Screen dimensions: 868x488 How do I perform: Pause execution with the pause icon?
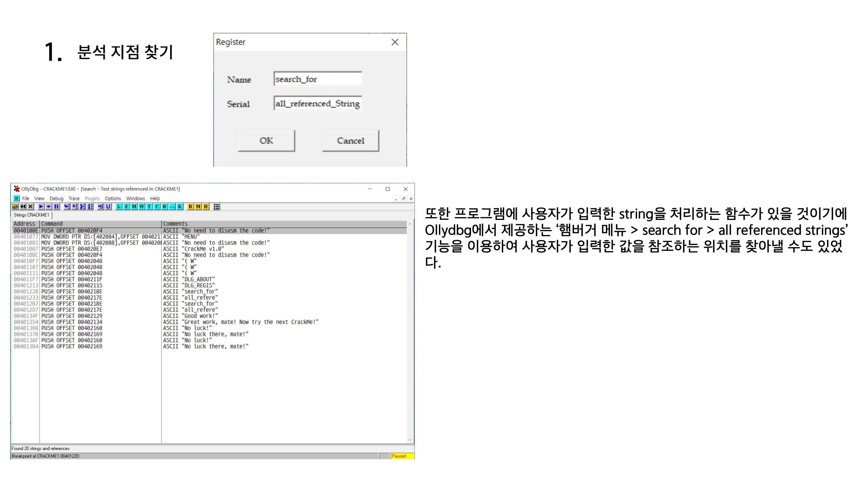[57, 207]
